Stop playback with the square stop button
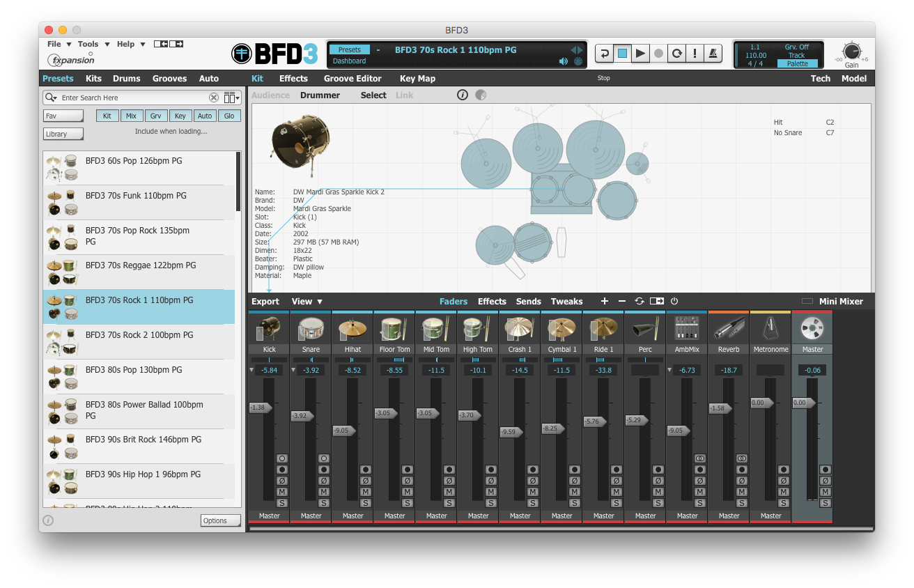 coord(622,53)
